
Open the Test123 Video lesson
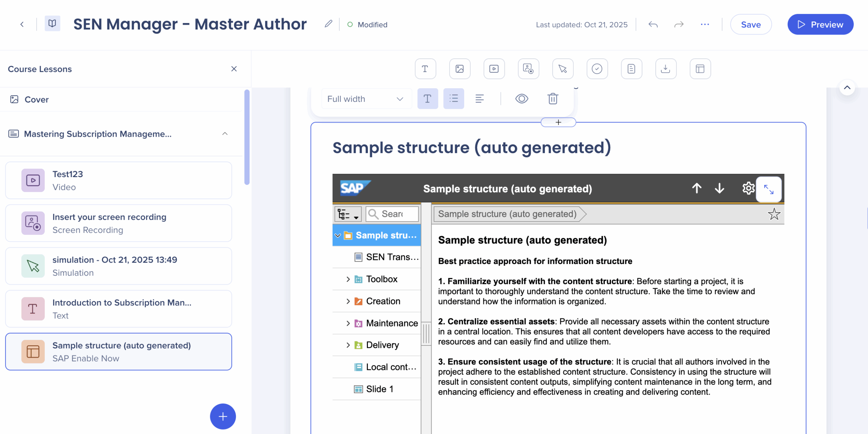(x=119, y=181)
